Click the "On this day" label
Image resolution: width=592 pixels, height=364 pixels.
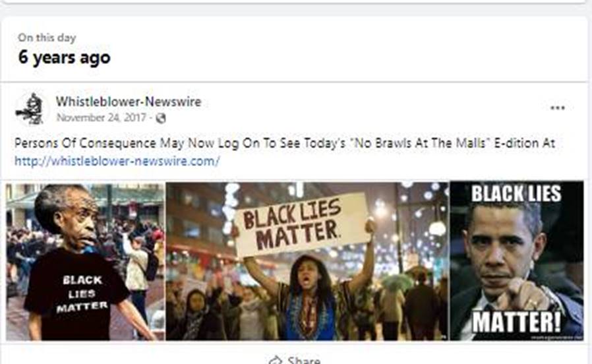click(47, 38)
